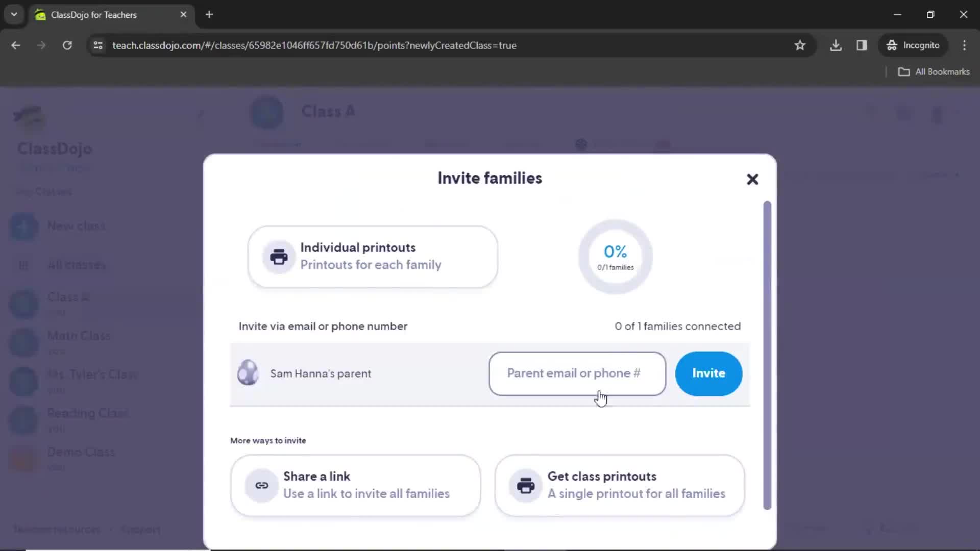The height and width of the screenshot is (551, 980).
Task: Click the Main Class sidebar item
Action: click(79, 336)
